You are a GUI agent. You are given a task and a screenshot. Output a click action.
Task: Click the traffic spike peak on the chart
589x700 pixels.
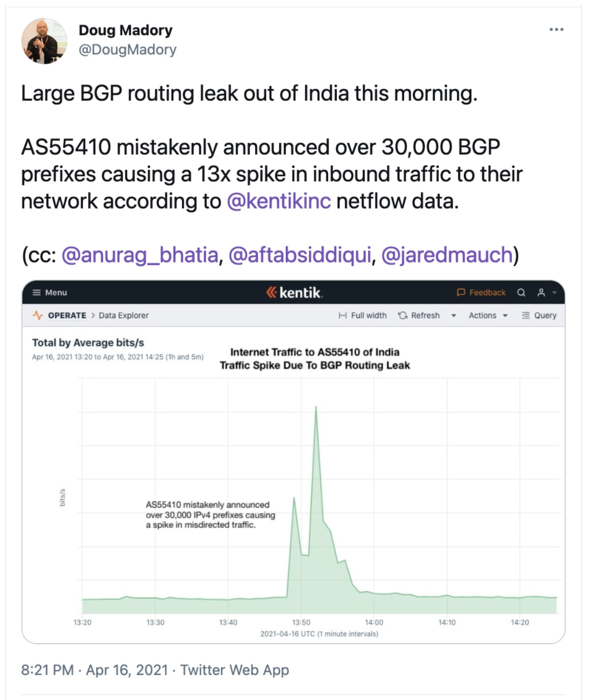pyautogui.click(x=315, y=407)
